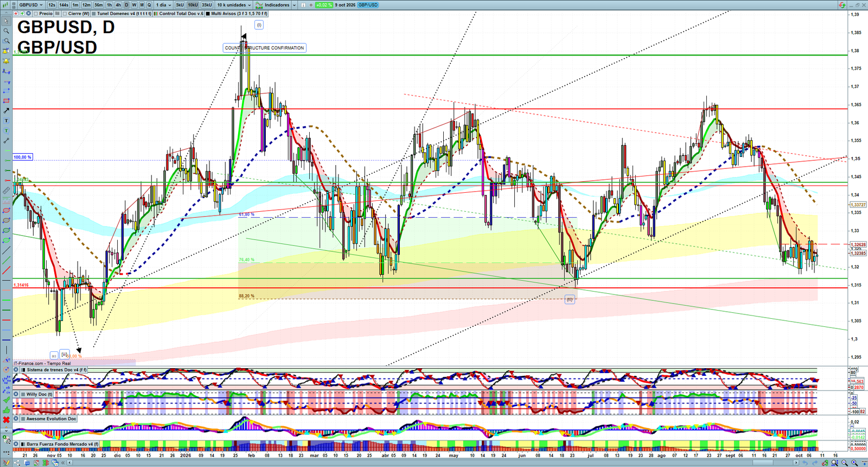Open the 10 k unidades dropdown

coord(234,5)
